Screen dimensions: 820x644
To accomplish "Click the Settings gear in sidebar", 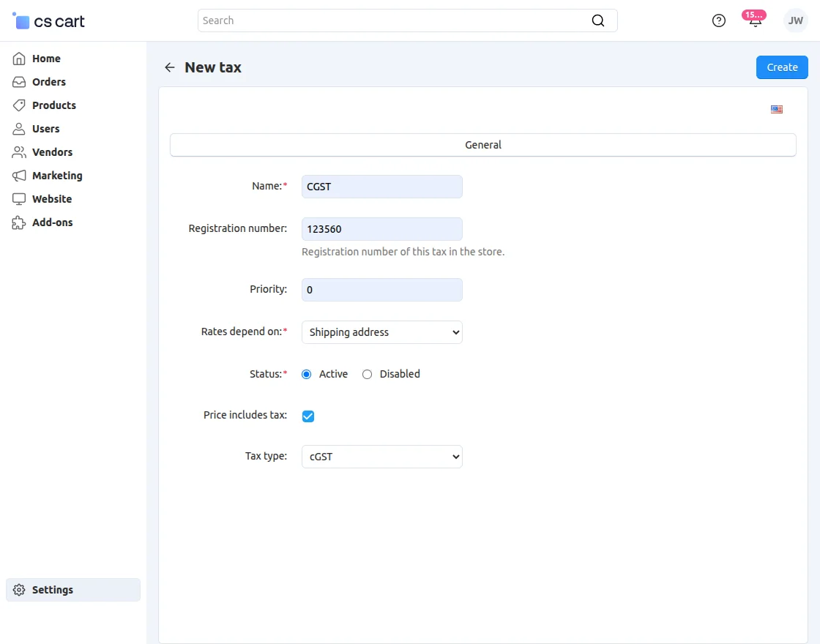I will 20,590.
